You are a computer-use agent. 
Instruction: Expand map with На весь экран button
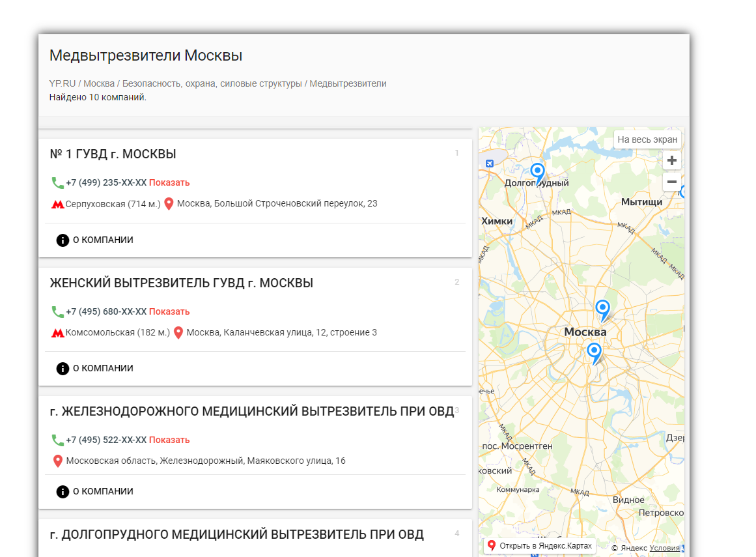(x=647, y=139)
